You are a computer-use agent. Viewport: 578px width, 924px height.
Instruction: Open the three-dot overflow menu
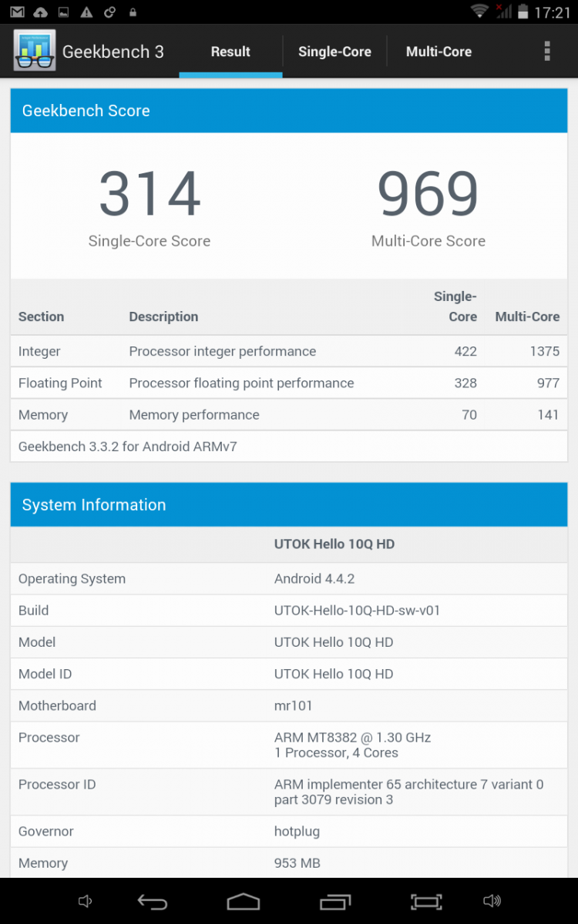[547, 52]
